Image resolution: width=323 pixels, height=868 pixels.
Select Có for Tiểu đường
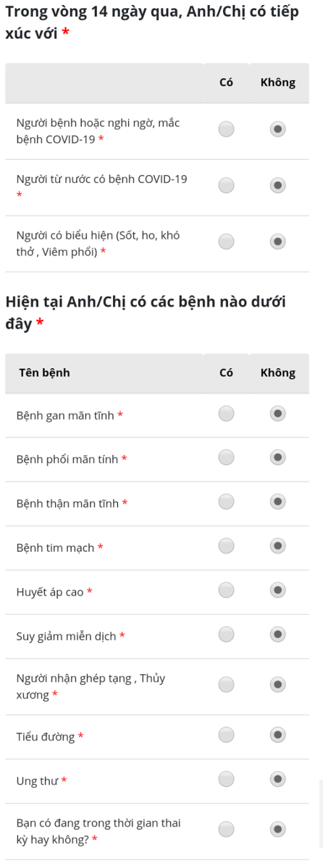226,735
